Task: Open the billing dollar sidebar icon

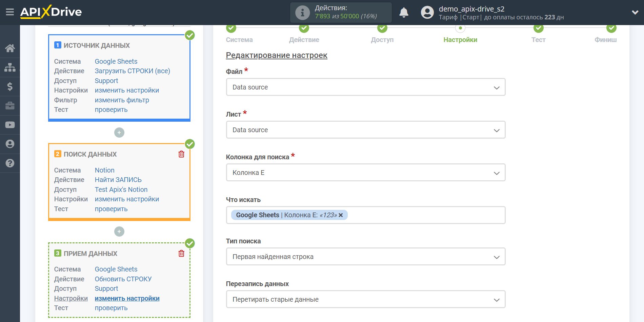Action: 10,86
